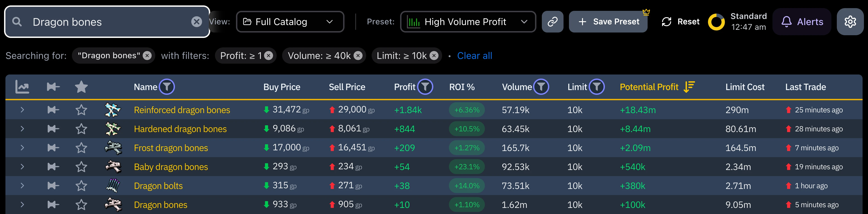
Task: Favorite Reinforced dragon bones with its star
Action: (x=81, y=110)
